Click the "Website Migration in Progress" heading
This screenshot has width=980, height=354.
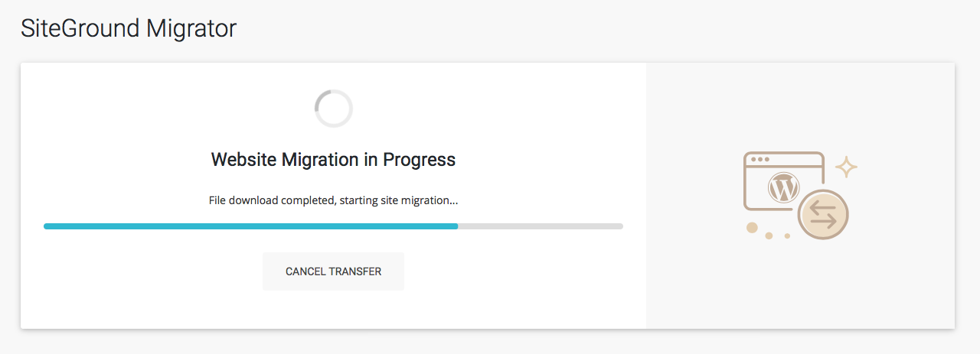pyautogui.click(x=333, y=160)
